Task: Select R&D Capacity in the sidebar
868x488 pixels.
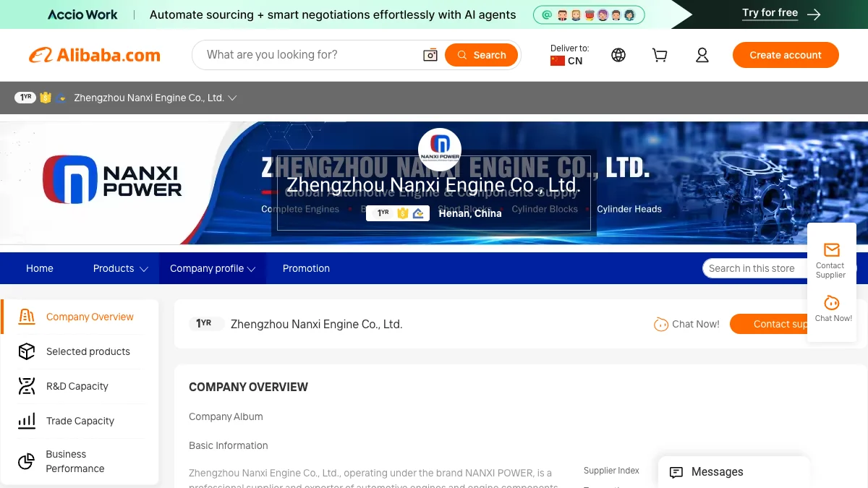Action: pyautogui.click(x=77, y=386)
